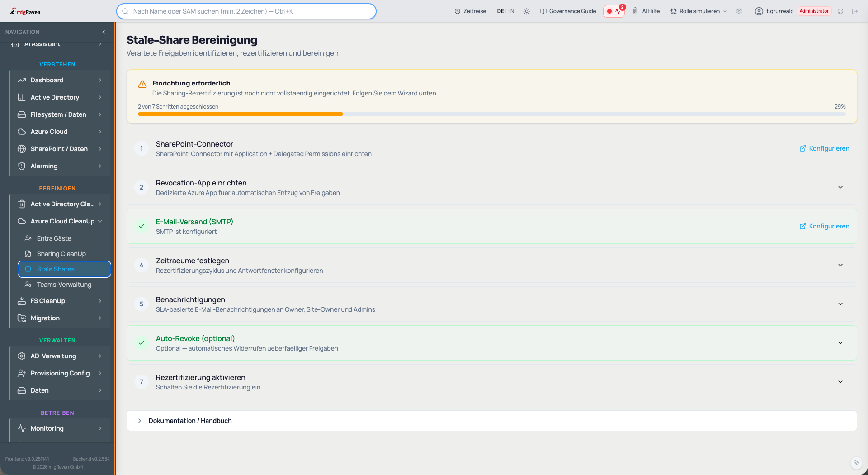Switch language to DE
The image size is (868, 475).
(x=500, y=11)
